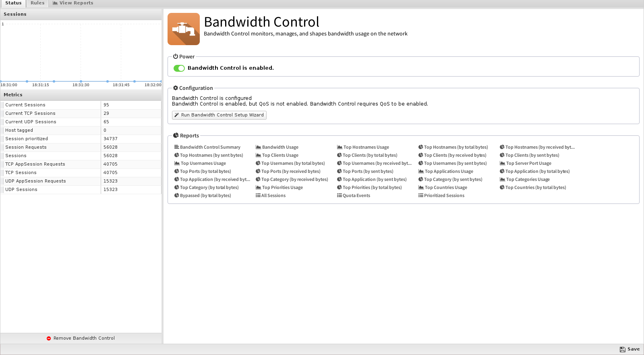This screenshot has height=355, width=644.
Task: Click the summary icon beside Bandwidth Control Summary
Action: pos(176,147)
